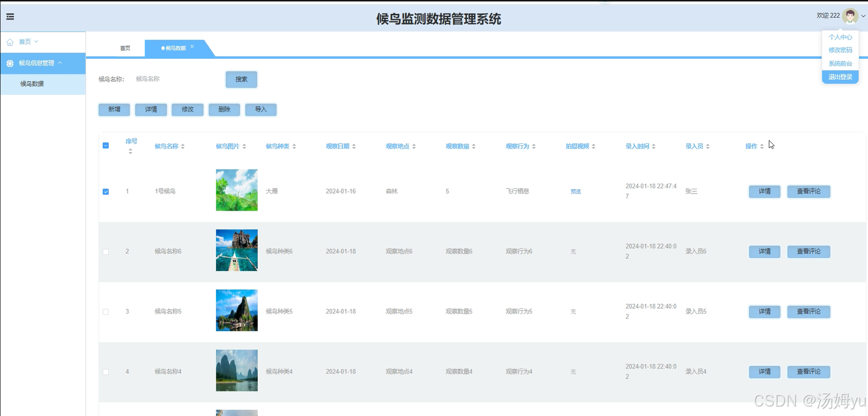Sort by 观察行为 column arrows
The height and width of the screenshot is (416, 868).
coord(534,147)
